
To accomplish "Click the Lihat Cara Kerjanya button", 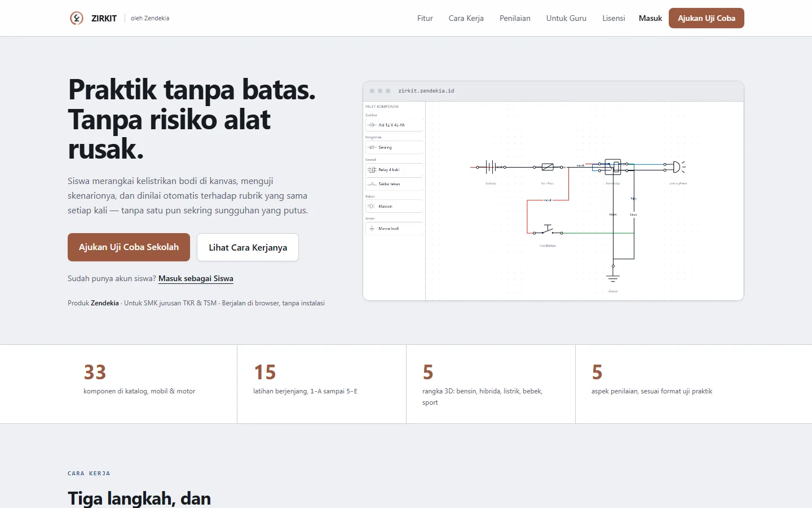I will pyautogui.click(x=248, y=247).
